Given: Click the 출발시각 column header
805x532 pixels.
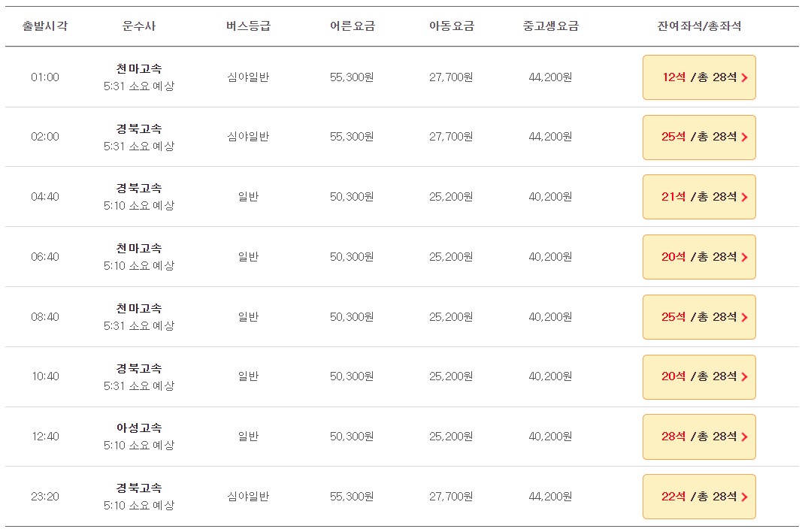Looking at the screenshot, I should click(x=44, y=26).
